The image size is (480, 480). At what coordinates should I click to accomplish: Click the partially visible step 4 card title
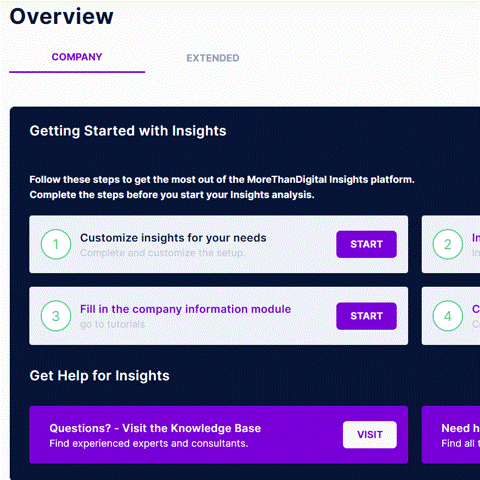pos(476,309)
